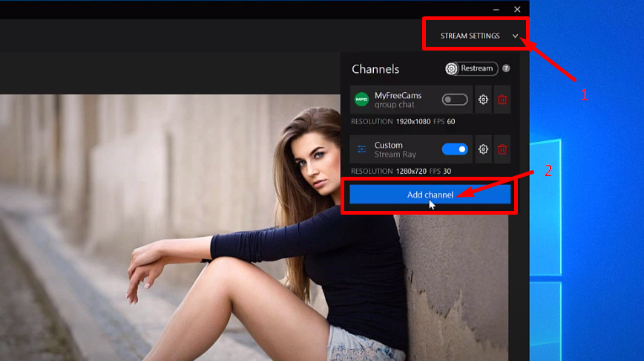Click the MyFreeCams MFC logo icon
Image resolution: width=644 pixels, height=361 pixels.
point(362,100)
